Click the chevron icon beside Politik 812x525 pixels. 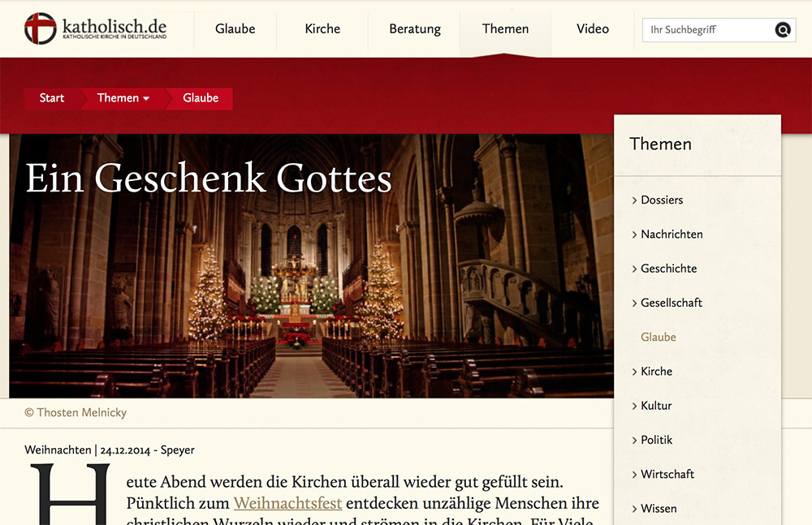coord(634,440)
